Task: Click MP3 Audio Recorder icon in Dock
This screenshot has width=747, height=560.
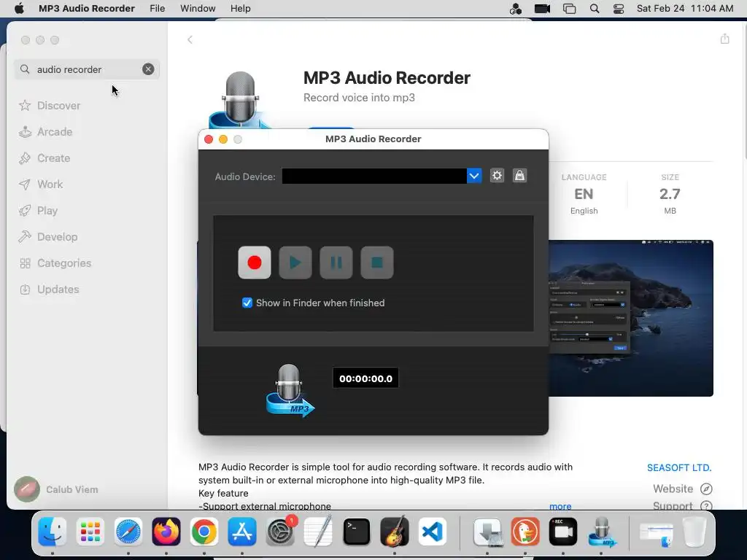Action: pos(601,532)
